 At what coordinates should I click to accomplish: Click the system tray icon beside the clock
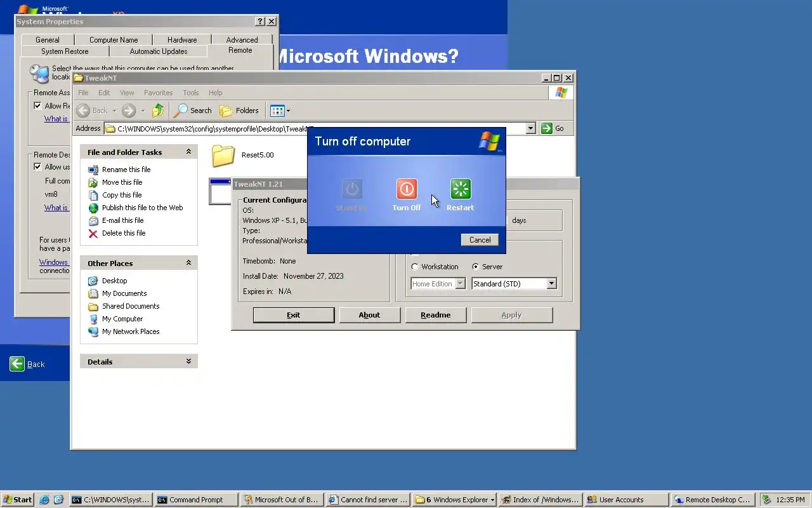pyautogui.click(x=767, y=500)
